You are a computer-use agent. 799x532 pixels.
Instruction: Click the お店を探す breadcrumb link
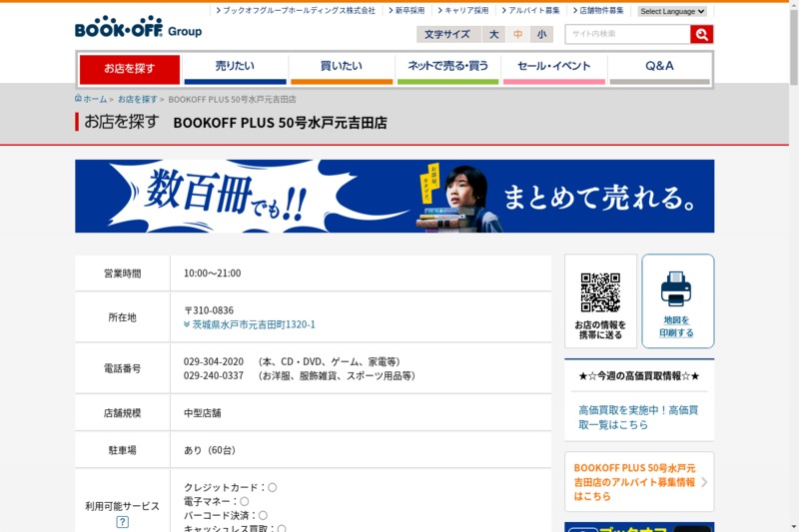pyautogui.click(x=138, y=99)
